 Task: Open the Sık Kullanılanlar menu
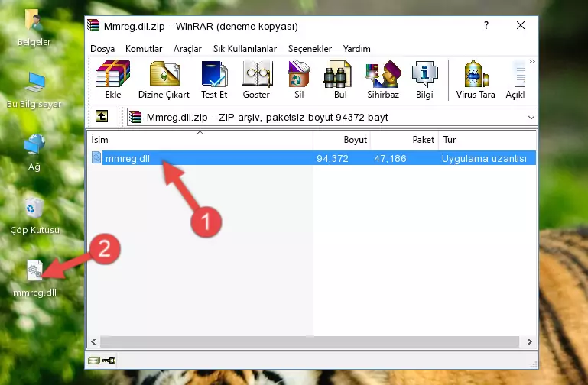[245, 49]
